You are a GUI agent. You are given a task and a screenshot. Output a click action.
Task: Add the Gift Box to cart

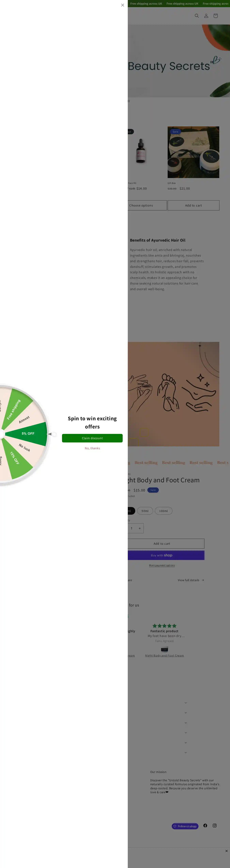tap(193, 205)
